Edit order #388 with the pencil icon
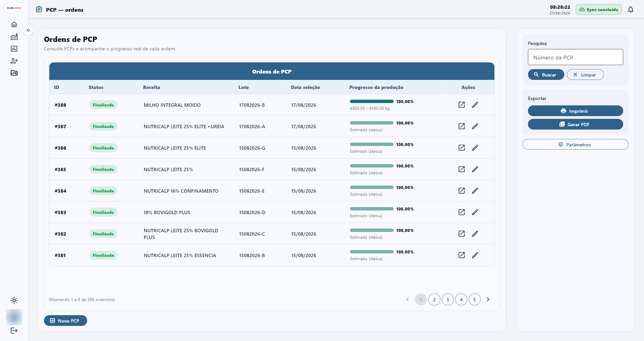 pyautogui.click(x=475, y=105)
